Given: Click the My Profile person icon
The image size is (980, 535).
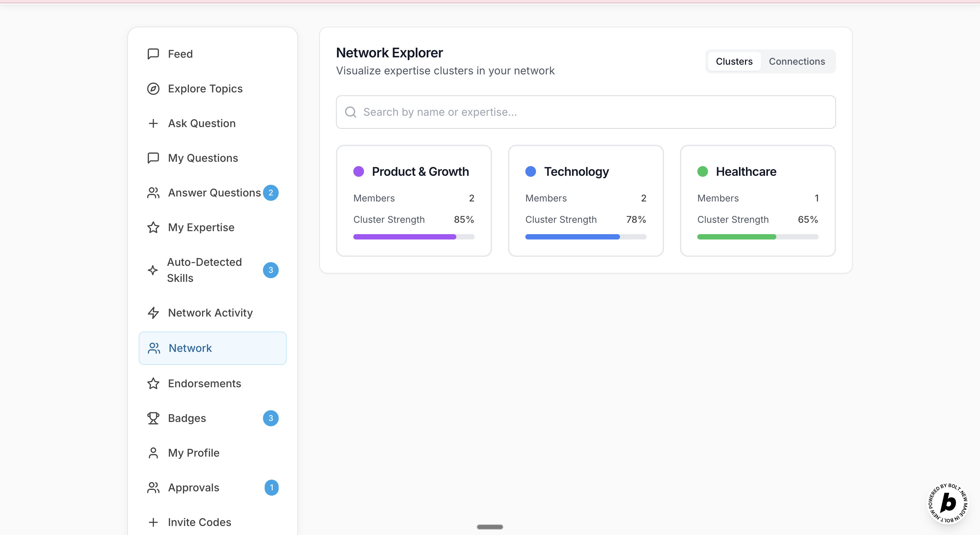Looking at the screenshot, I should [153, 453].
